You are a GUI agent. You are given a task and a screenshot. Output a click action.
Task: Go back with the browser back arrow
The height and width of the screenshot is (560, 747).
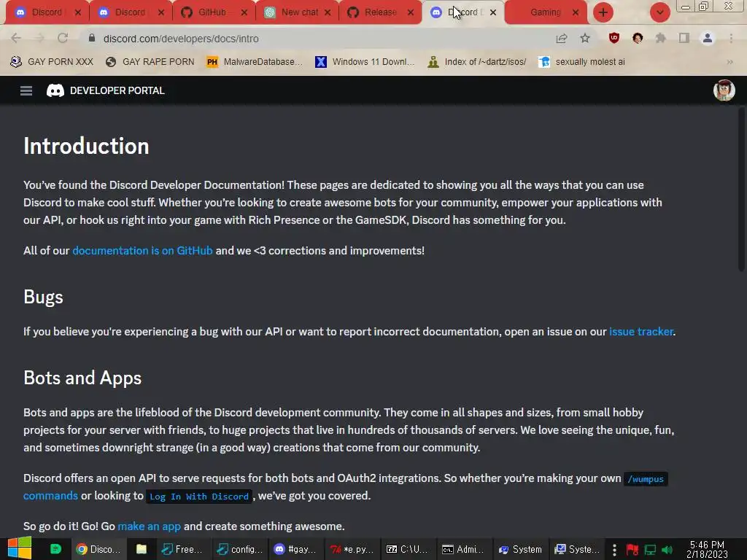point(16,38)
